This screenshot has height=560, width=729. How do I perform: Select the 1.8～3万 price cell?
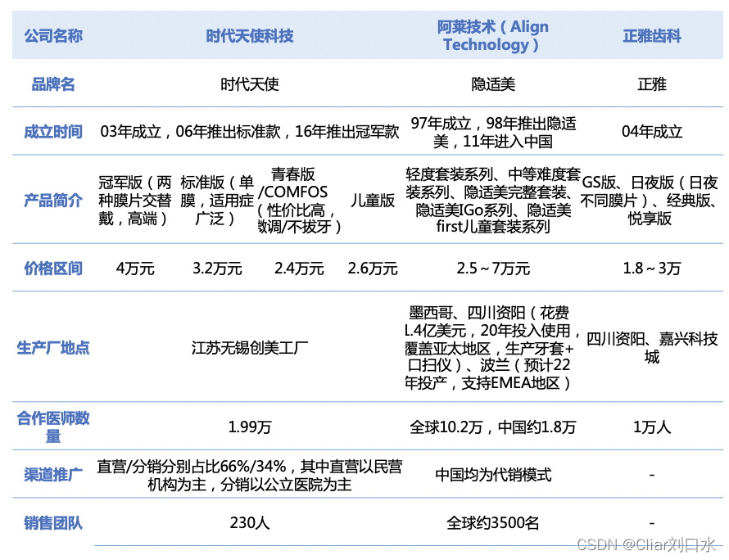tap(652, 269)
